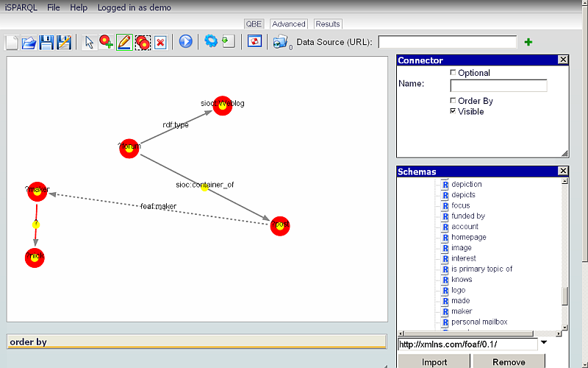This screenshot has height=368, width=588.
Task: Select the sioc:Weblog node
Action: click(x=223, y=105)
